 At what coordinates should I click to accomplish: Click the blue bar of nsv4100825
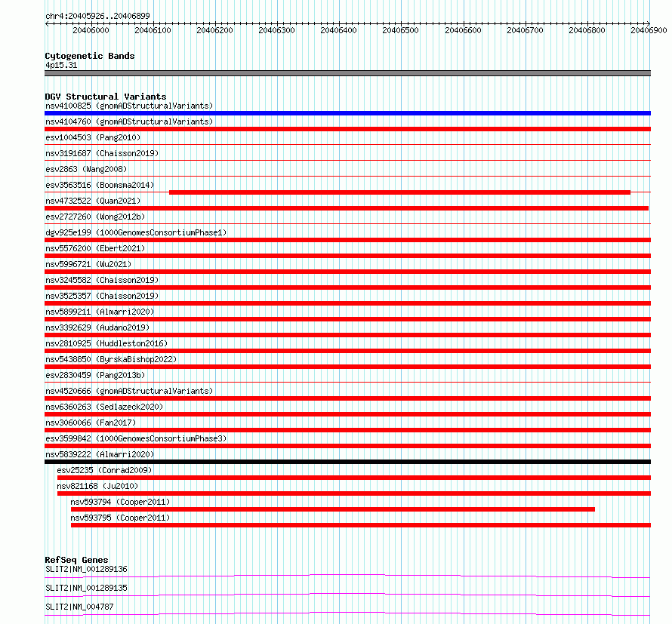click(x=347, y=113)
